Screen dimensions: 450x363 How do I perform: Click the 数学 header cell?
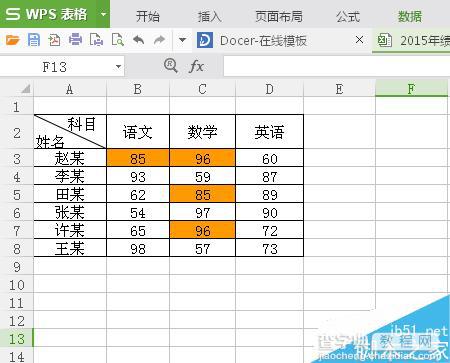point(202,132)
